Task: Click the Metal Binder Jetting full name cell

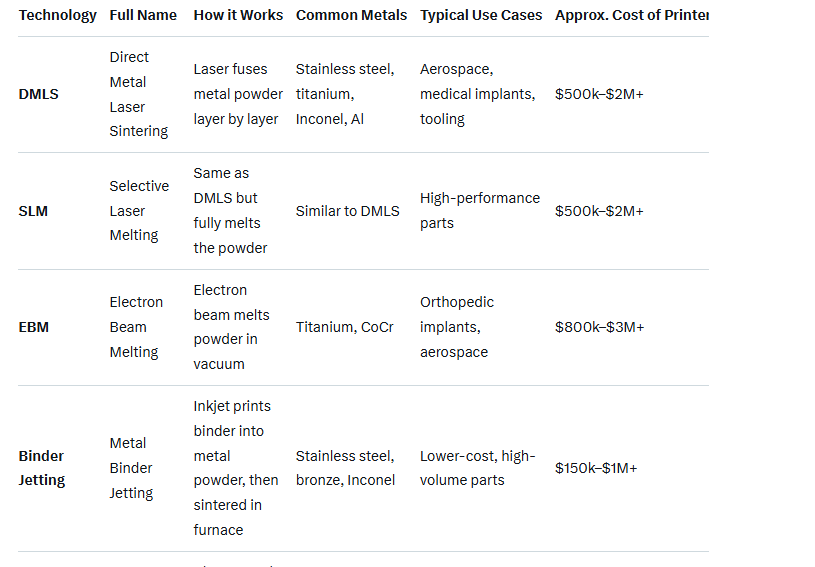Action: (131, 468)
